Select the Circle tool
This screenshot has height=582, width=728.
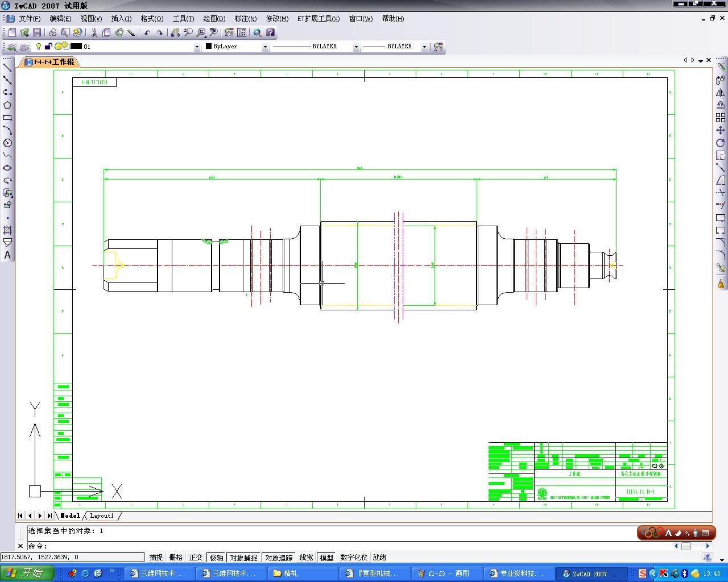[x=7, y=143]
